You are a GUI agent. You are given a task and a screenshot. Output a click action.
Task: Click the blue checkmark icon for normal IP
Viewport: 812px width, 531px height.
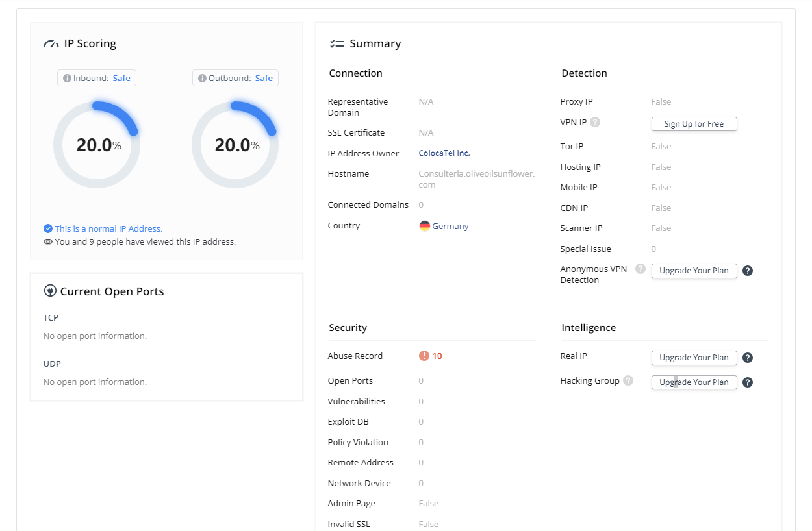(x=48, y=228)
